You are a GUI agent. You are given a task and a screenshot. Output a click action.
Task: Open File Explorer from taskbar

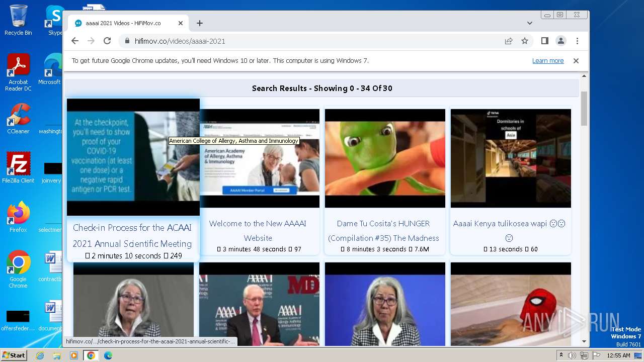tap(57, 355)
